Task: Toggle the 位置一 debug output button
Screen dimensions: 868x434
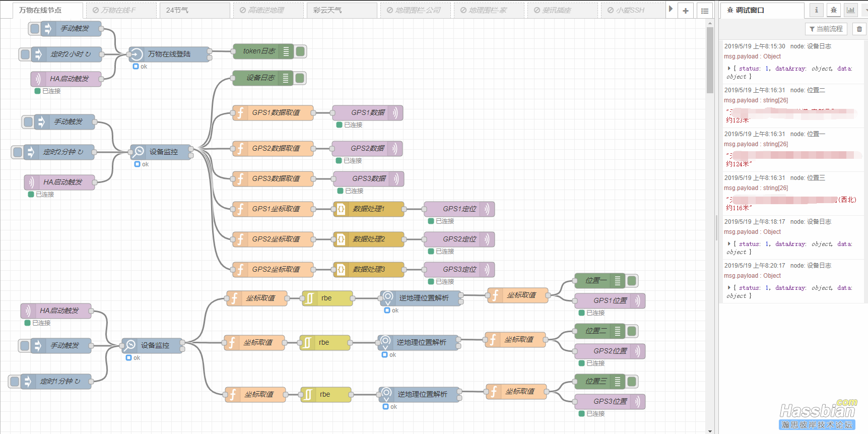Action: 632,280
